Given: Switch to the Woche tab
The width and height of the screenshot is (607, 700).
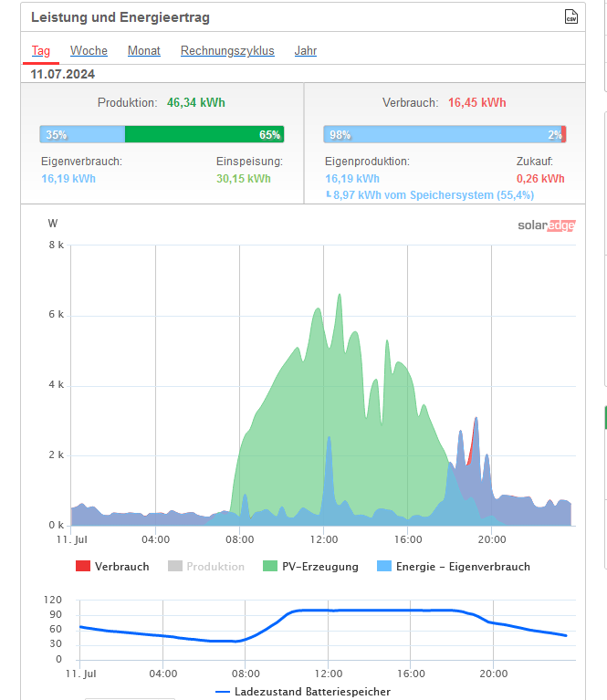Looking at the screenshot, I should click(x=89, y=51).
